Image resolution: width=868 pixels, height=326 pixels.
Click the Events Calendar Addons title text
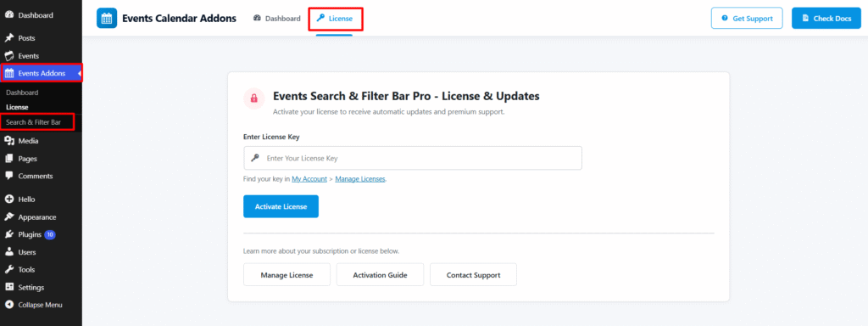pos(180,19)
